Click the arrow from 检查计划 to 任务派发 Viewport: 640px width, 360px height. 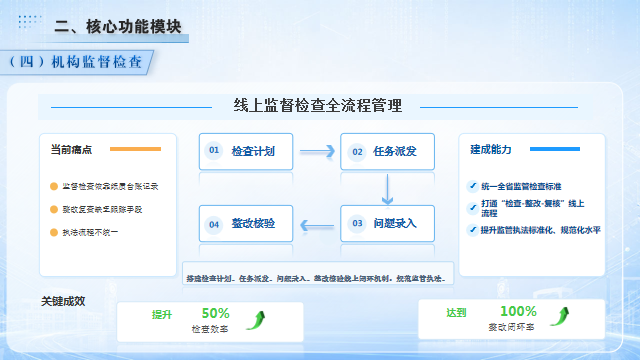317,151
